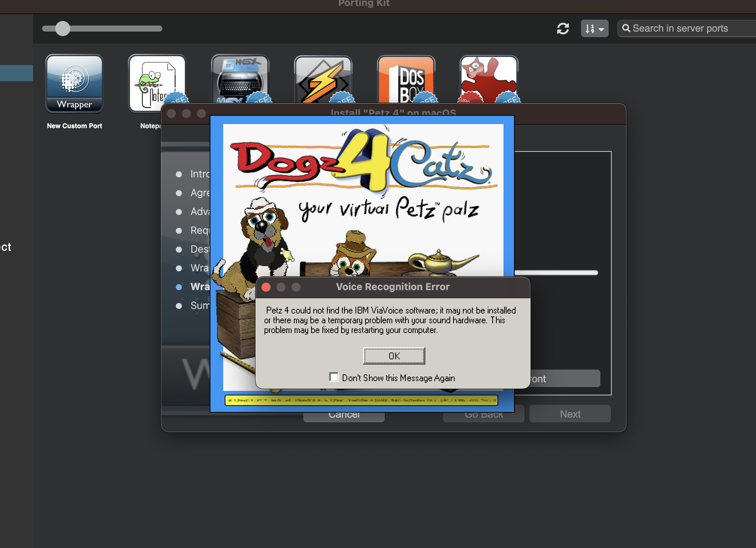756x548 pixels.
Task: Open the Notepad++ port icon
Action: [157, 81]
